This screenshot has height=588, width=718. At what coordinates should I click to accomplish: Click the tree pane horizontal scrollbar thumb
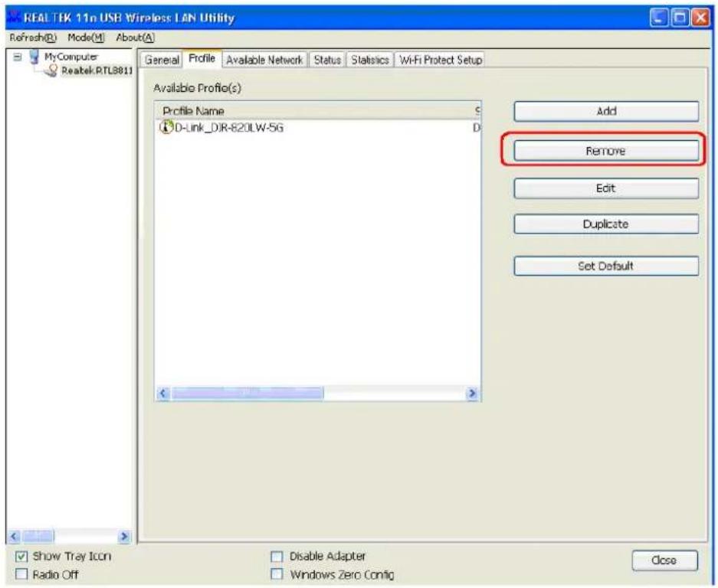(38, 536)
